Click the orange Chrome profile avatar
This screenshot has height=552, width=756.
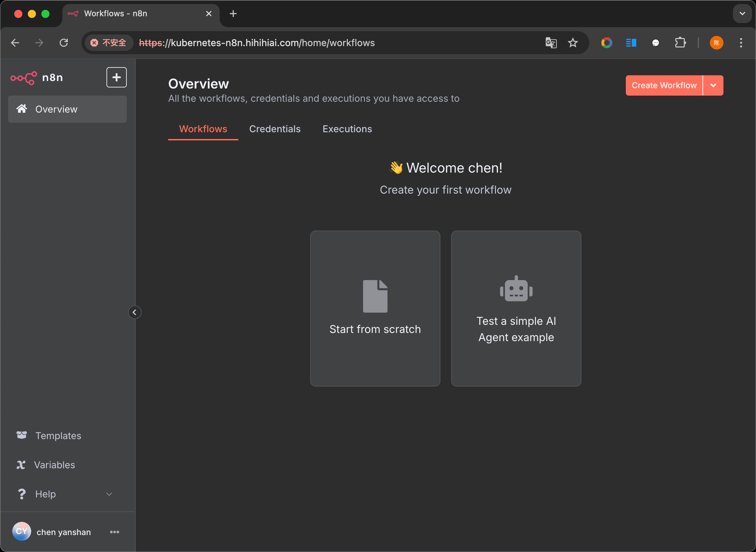tap(717, 43)
